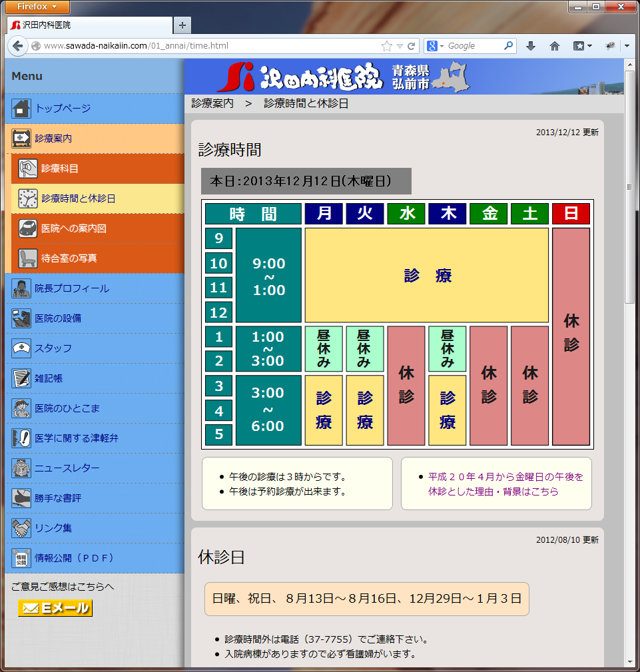Reload the page using refresh icon
Screen dimensions: 640x672
tap(412, 46)
